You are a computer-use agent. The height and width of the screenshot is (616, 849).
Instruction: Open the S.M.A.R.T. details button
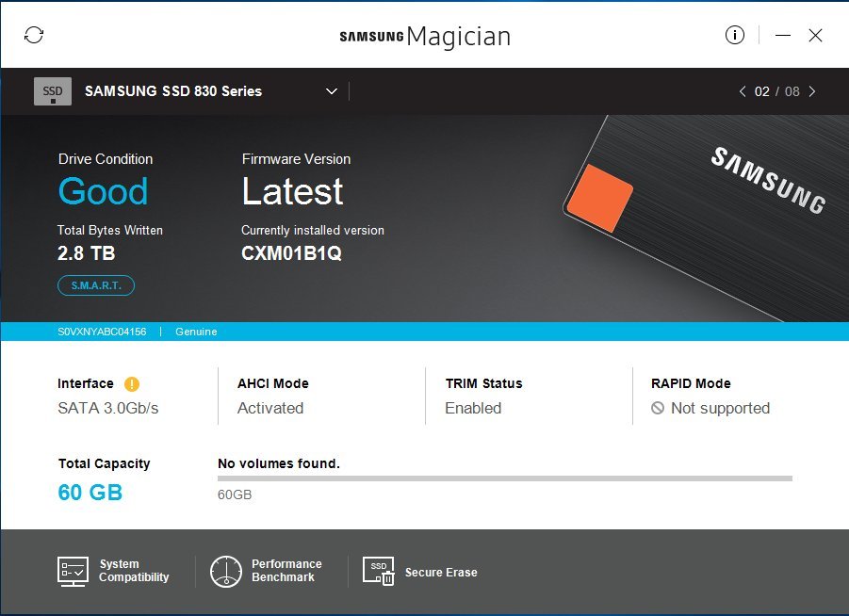coord(96,285)
